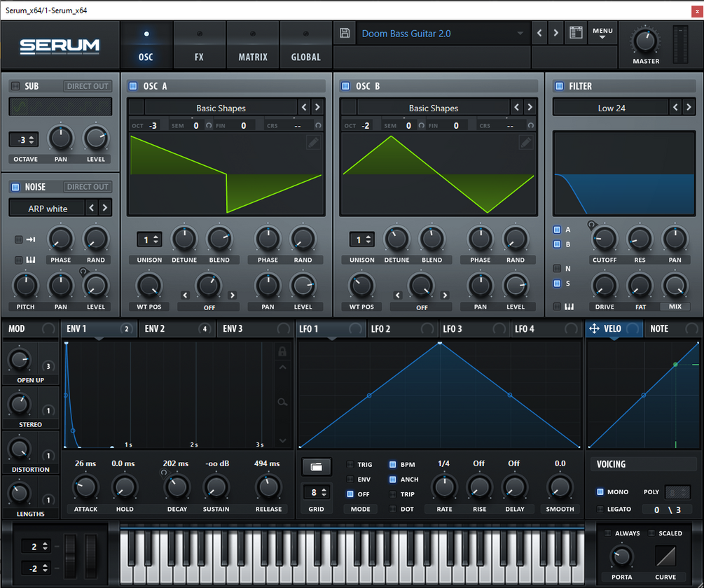Select the LFO 3 tab

coord(474,329)
